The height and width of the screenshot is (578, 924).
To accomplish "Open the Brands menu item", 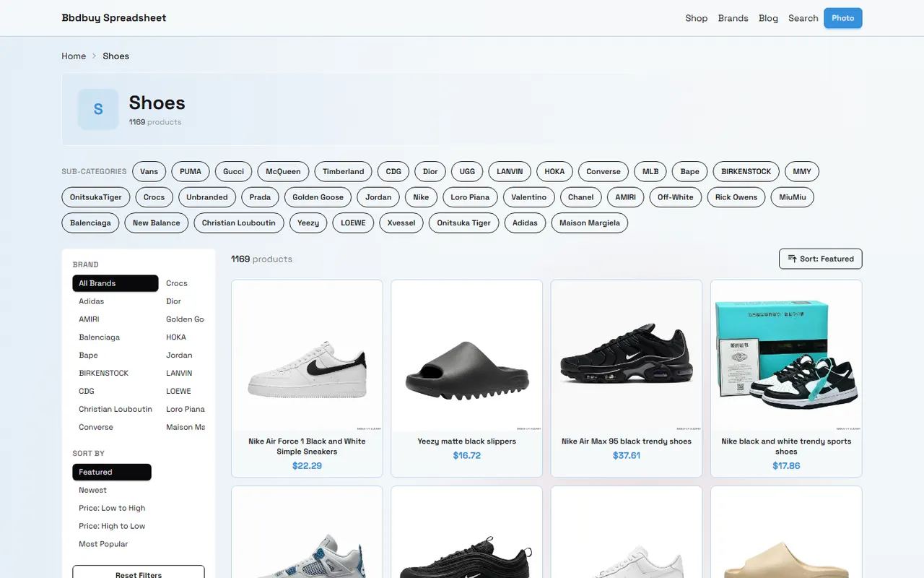I will (x=733, y=18).
